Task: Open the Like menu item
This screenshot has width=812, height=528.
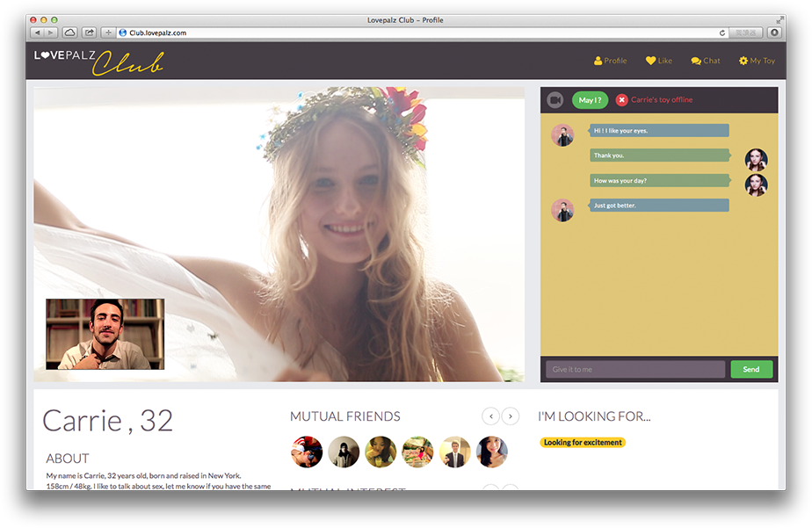Action: pyautogui.click(x=659, y=61)
